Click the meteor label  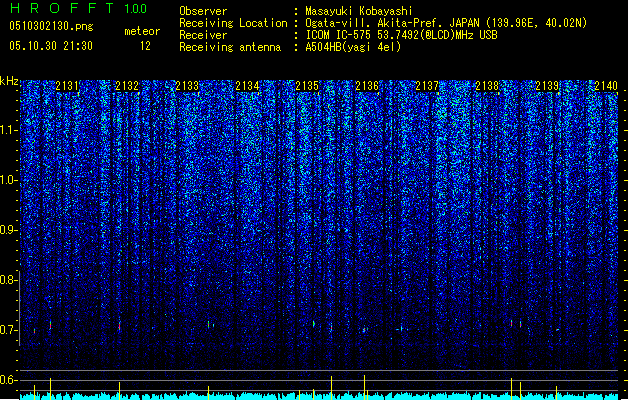click(142, 31)
